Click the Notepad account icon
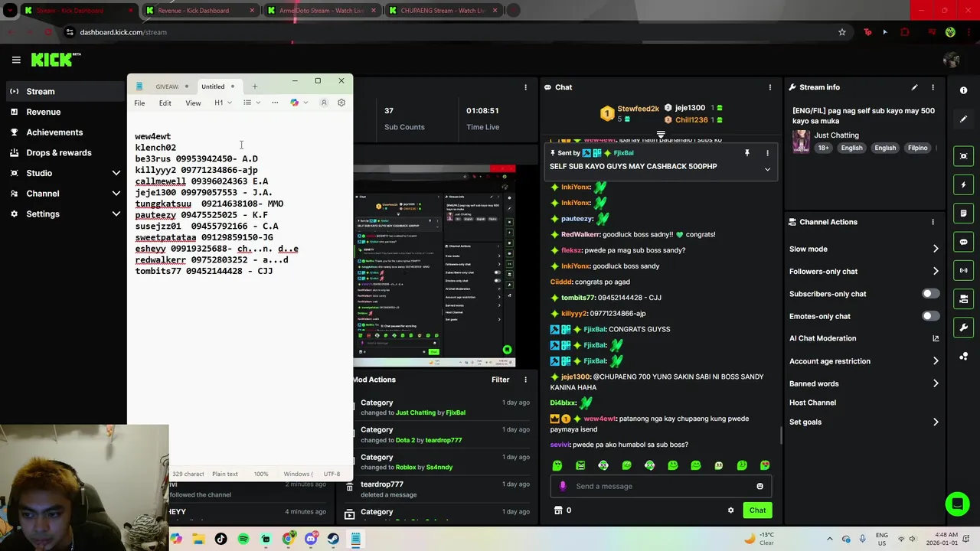This screenshot has width=980, height=551. 324,103
